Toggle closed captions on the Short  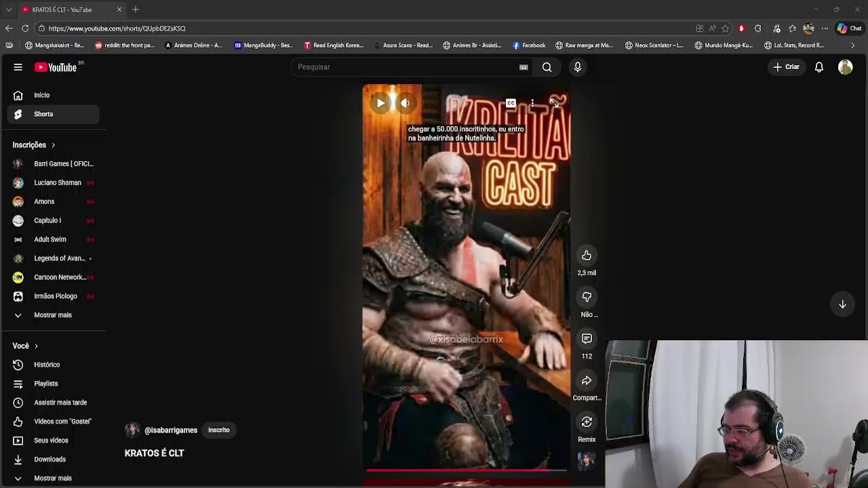pyautogui.click(x=511, y=103)
